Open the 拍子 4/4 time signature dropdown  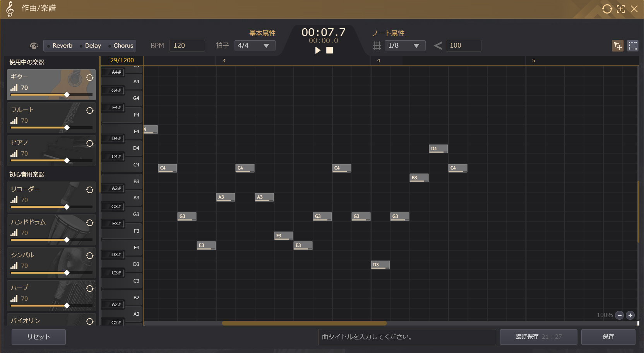255,46
